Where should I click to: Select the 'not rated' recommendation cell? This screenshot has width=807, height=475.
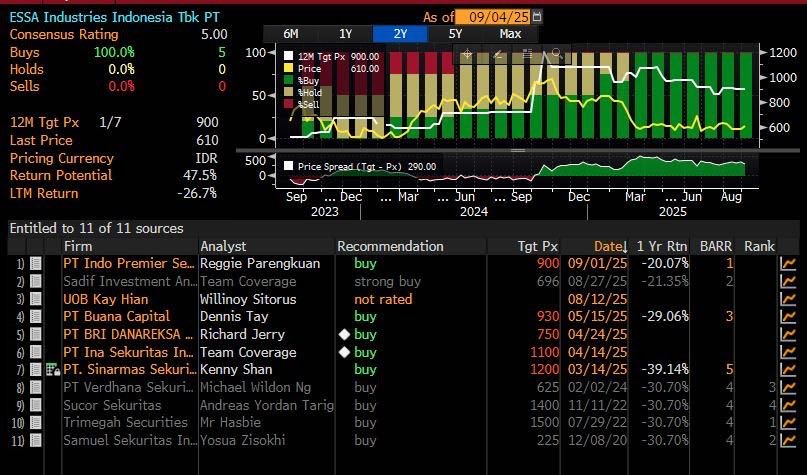[x=383, y=300]
